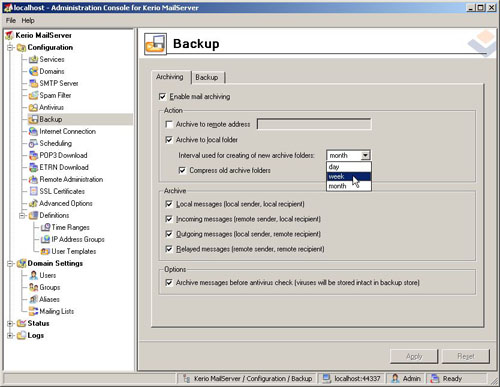Select Scheduling label in tree
The image size is (500, 387).
pyautogui.click(x=56, y=143)
